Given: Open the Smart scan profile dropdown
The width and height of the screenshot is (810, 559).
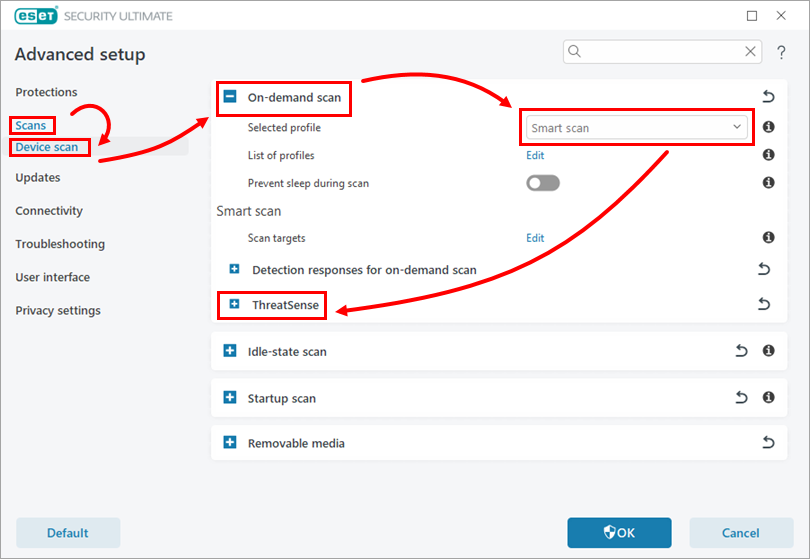Looking at the screenshot, I should tap(637, 128).
